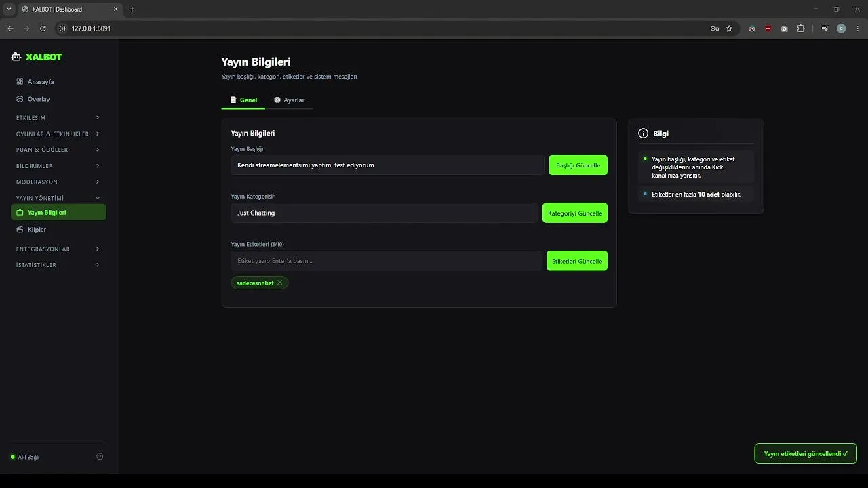Focus the tag entry input field
The height and width of the screenshot is (488, 868).
[x=386, y=261]
